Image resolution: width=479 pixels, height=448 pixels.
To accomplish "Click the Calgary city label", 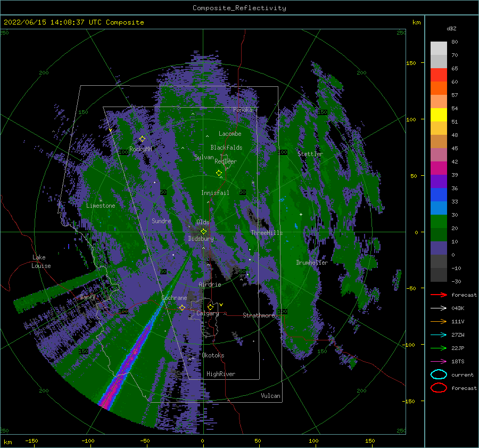I will (208, 313).
